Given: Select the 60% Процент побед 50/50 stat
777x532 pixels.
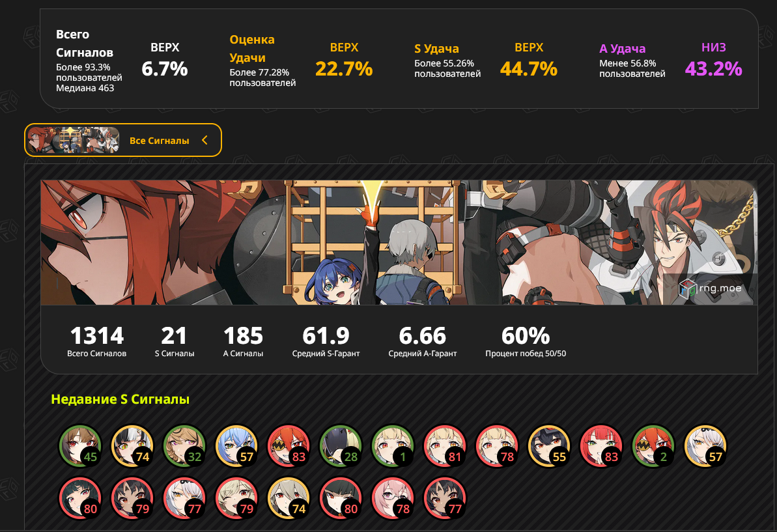Looking at the screenshot, I should pyautogui.click(x=525, y=341).
